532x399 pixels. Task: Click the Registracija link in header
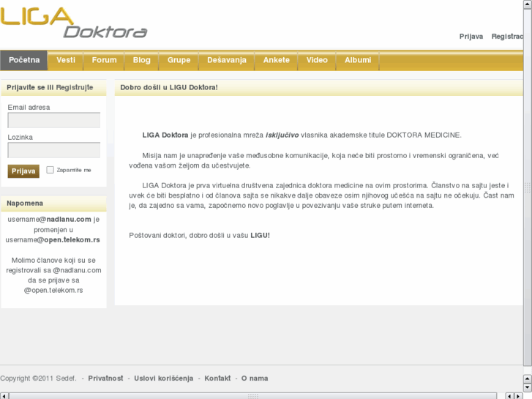(x=507, y=37)
